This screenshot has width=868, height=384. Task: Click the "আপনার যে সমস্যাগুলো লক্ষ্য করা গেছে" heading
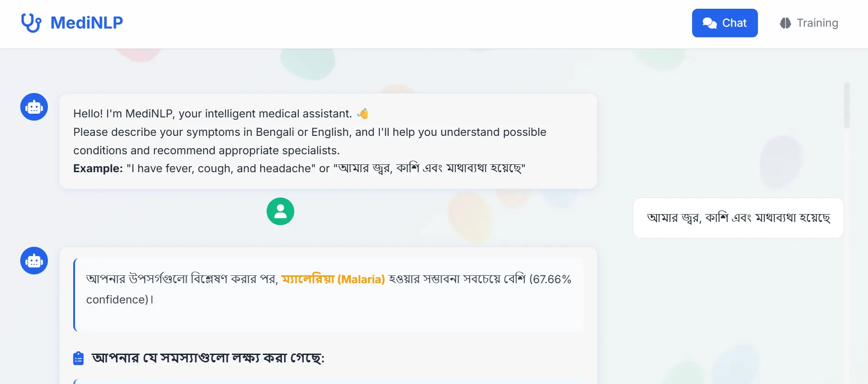[208, 358]
